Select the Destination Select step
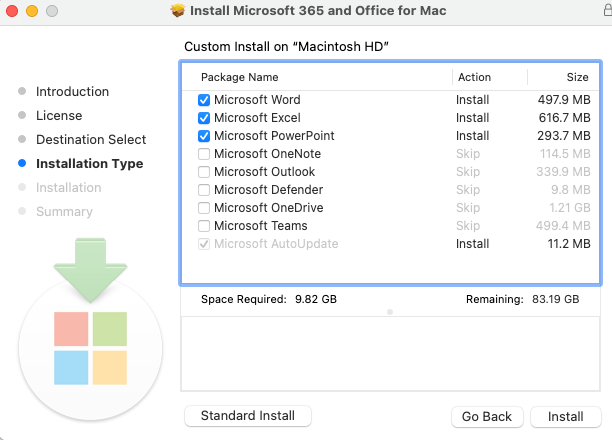This screenshot has height=440, width=612. point(91,139)
